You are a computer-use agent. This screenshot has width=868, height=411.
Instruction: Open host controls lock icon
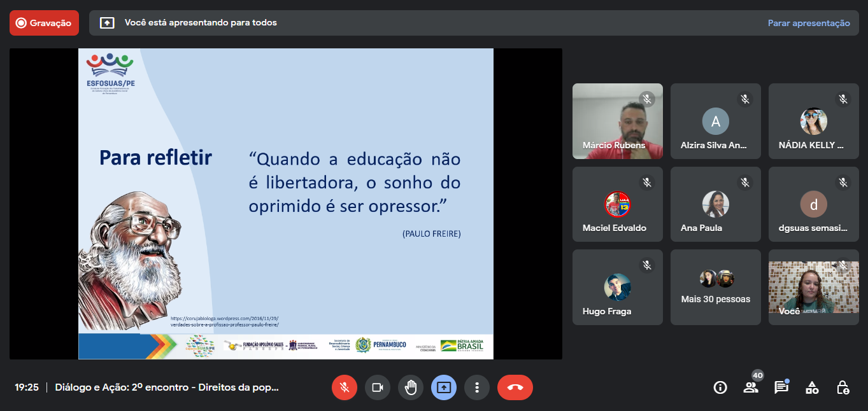843,387
